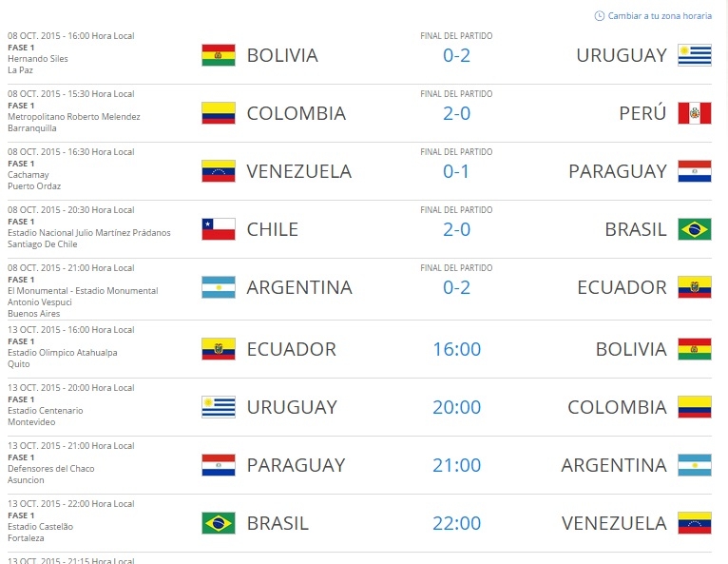
Task: Click the Perú flag icon
Action: pyautogui.click(x=694, y=113)
